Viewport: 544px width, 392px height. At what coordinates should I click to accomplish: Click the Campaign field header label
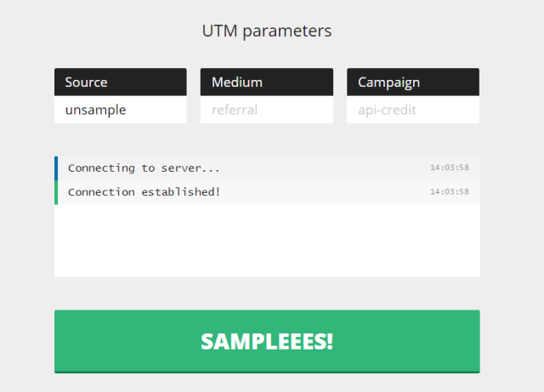point(388,82)
